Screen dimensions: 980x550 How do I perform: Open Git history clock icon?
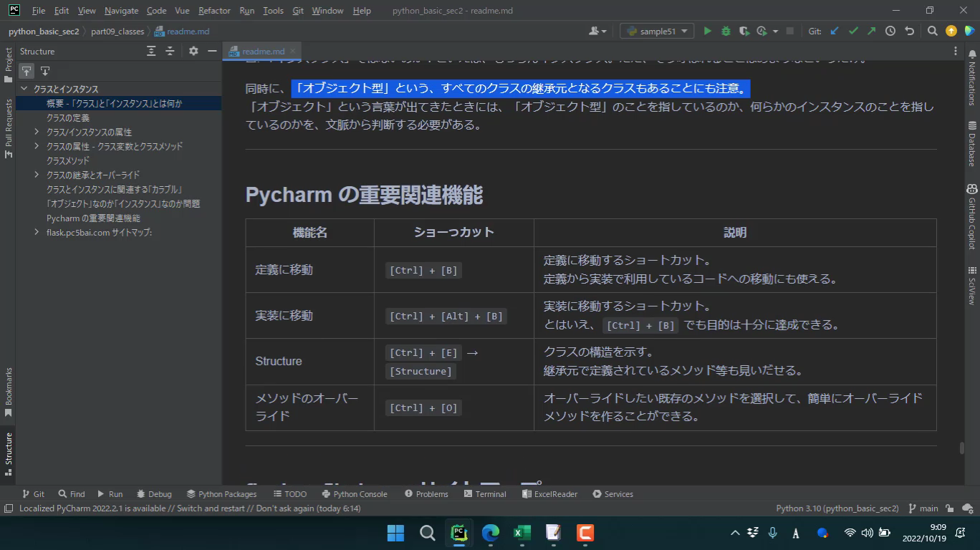tap(890, 31)
